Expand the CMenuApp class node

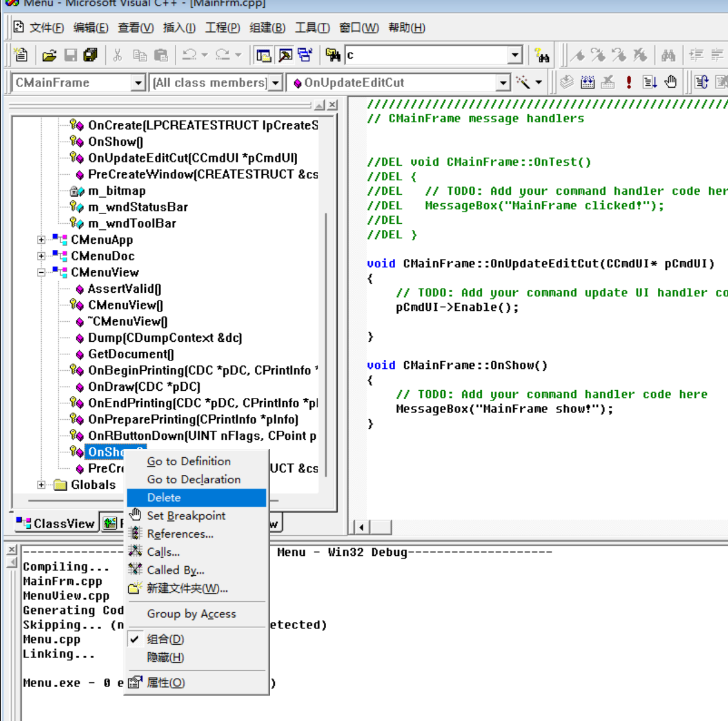click(41, 240)
